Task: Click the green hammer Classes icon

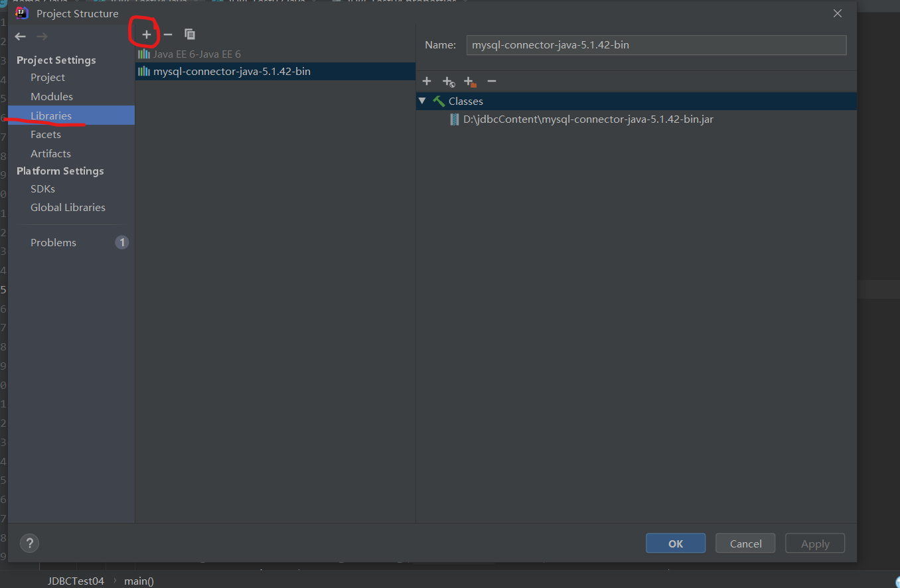Action: [439, 101]
